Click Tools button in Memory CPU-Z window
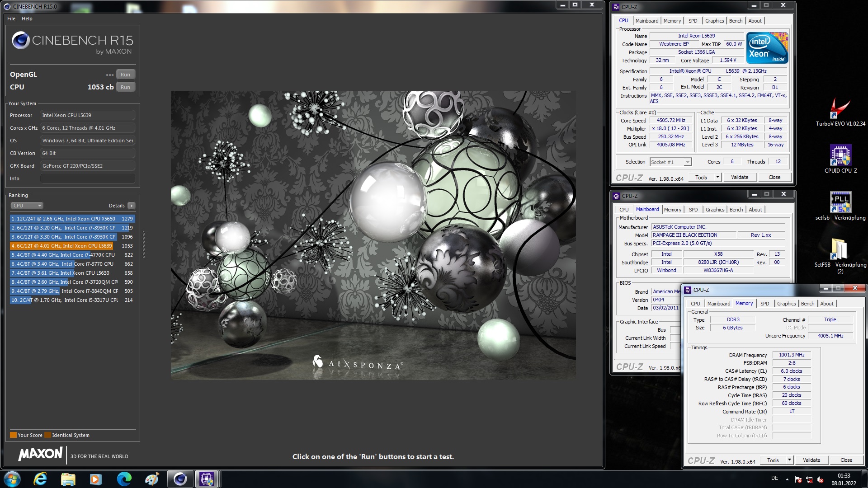 point(773,460)
